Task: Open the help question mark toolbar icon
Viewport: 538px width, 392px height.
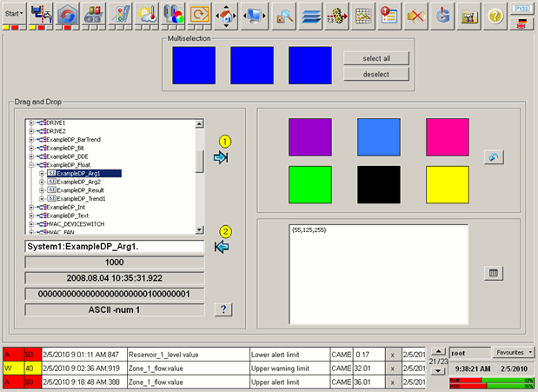Action: pyautogui.click(x=495, y=15)
